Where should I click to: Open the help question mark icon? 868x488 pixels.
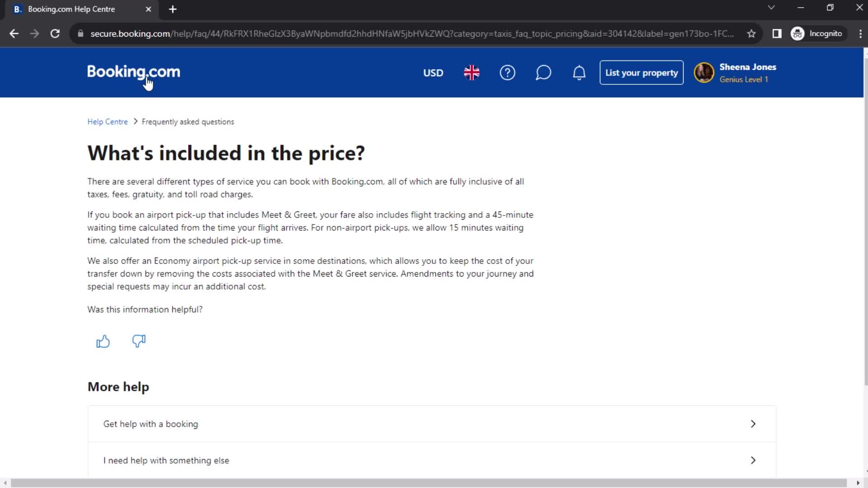508,73
